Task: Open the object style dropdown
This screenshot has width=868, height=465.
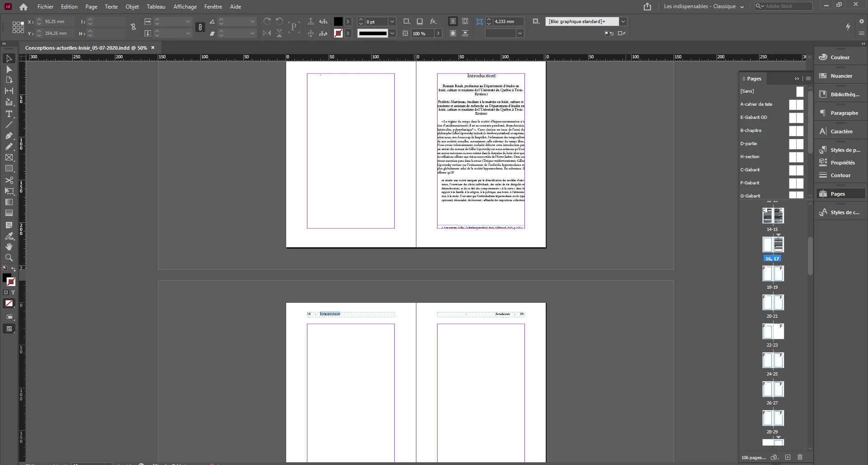Action: (623, 21)
